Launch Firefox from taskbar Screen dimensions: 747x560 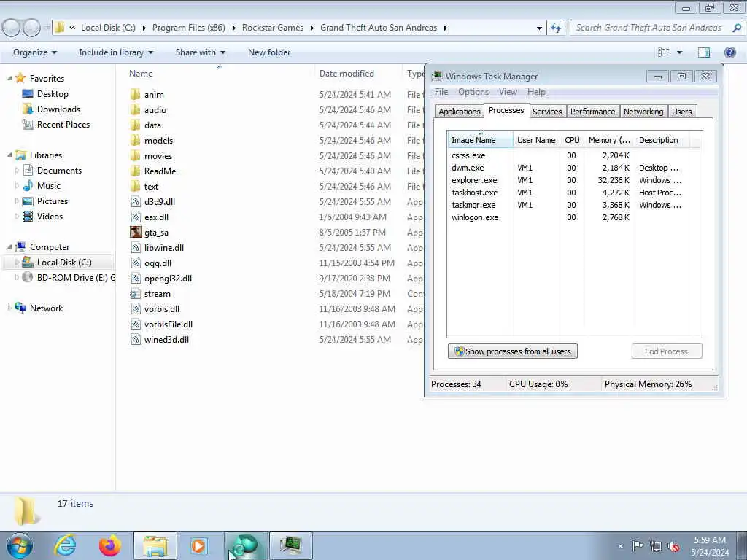[x=110, y=545]
